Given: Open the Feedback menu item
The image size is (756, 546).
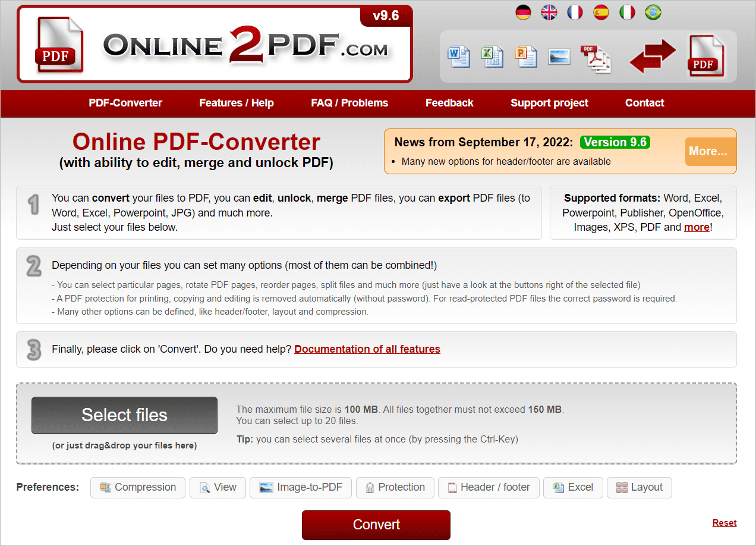Looking at the screenshot, I should tap(449, 103).
